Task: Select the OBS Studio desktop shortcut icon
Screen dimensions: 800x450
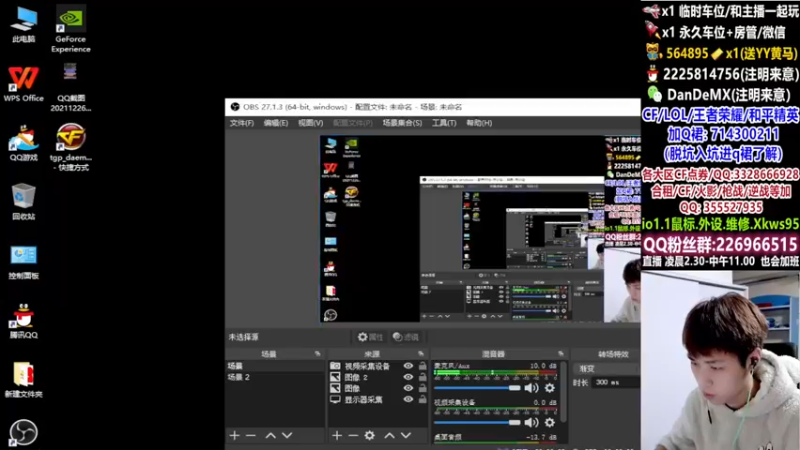Action: [x=23, y=433]
